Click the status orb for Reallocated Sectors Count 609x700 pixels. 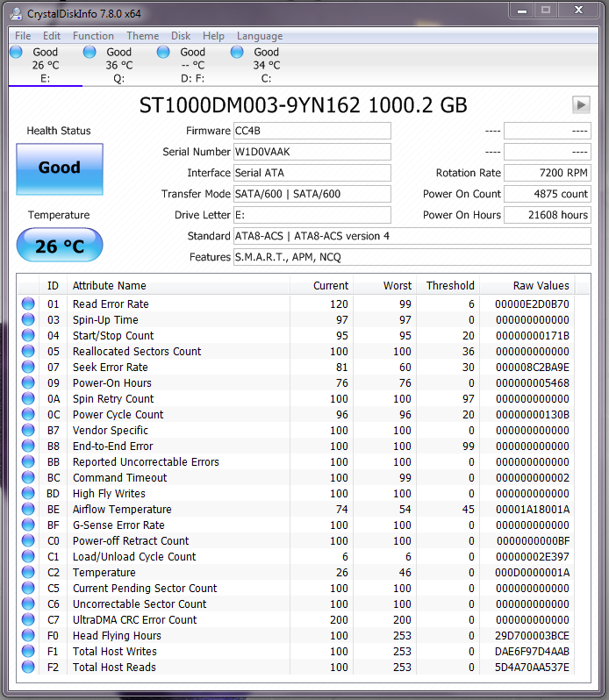tap(28, 352)
